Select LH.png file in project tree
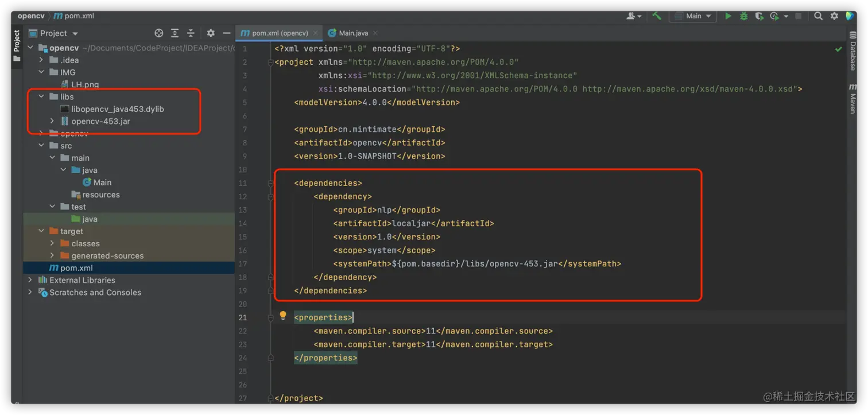 tap(80, 84)
